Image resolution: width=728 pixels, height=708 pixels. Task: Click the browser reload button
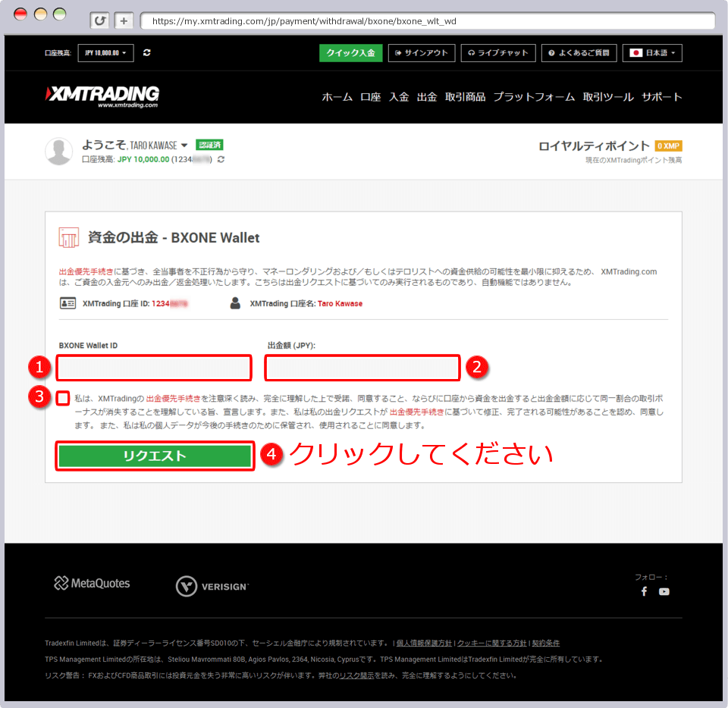coord(99,20)
